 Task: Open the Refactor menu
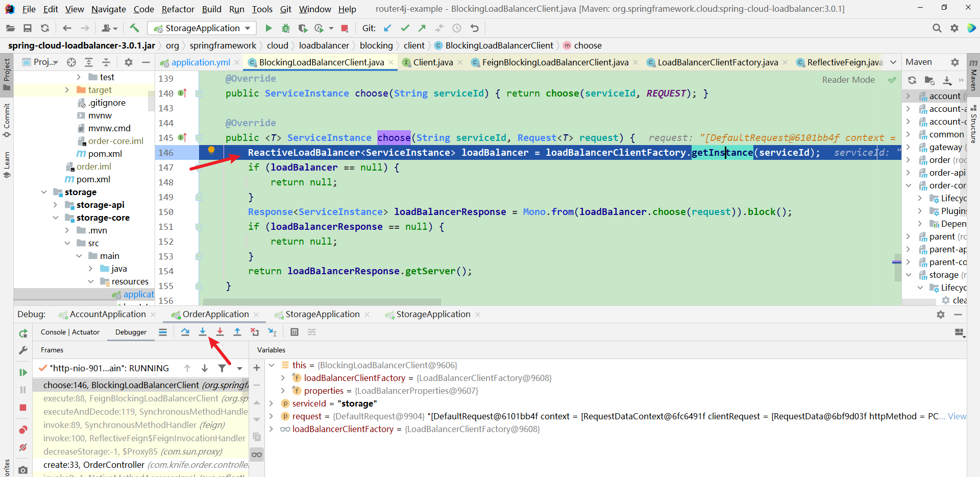click(178, 9)
